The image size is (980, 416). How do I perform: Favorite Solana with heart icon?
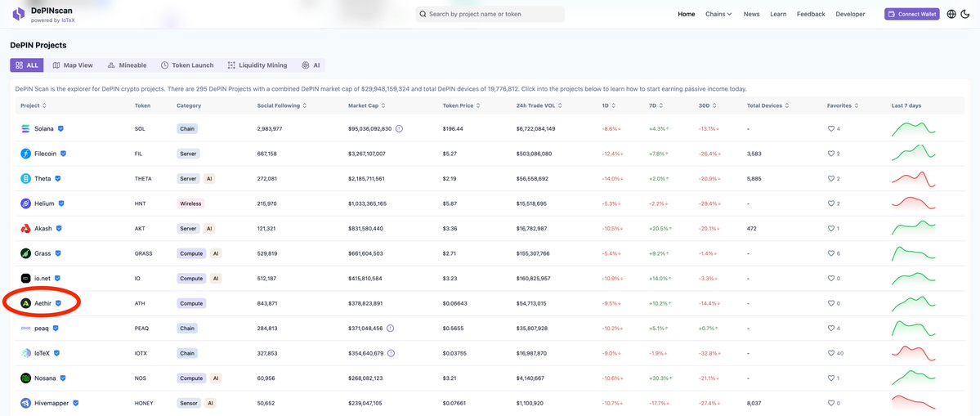click(x=831, y=128)
